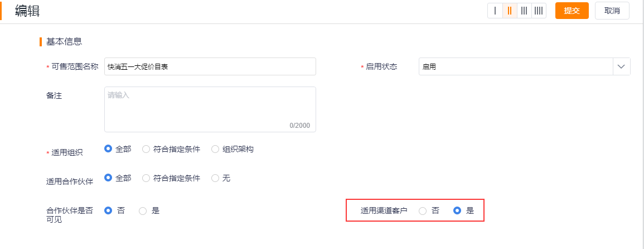
Task: Click the 提交 submit button
Action: tap(572, 11)
